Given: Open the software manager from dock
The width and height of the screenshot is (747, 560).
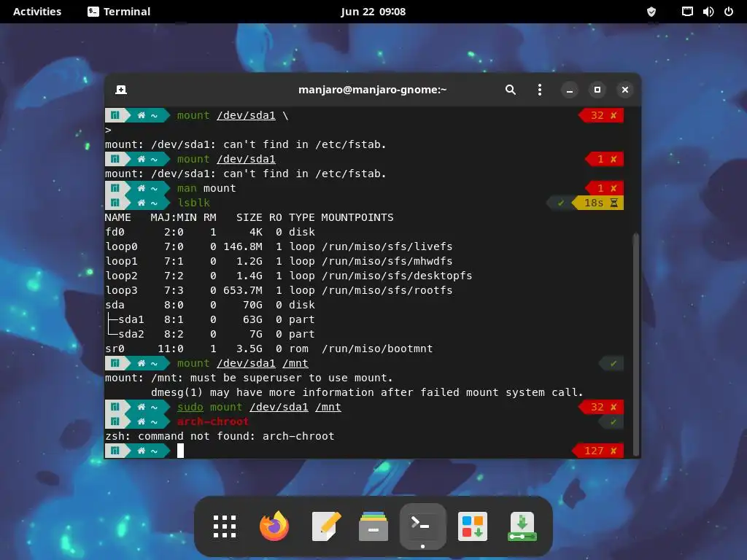Looking at the screenshot, I should pyautogui.click(x=473, y=526).
